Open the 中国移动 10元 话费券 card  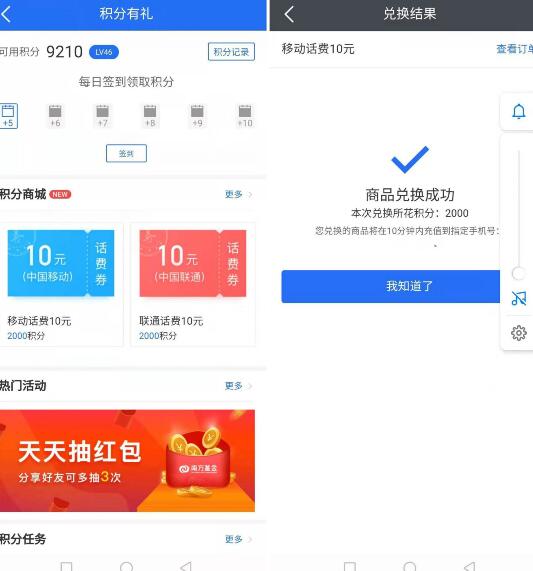pos(61,284)
